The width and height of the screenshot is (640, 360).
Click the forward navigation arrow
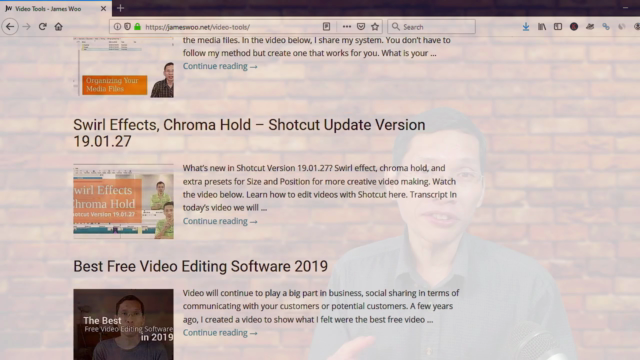tap(27, 27)
